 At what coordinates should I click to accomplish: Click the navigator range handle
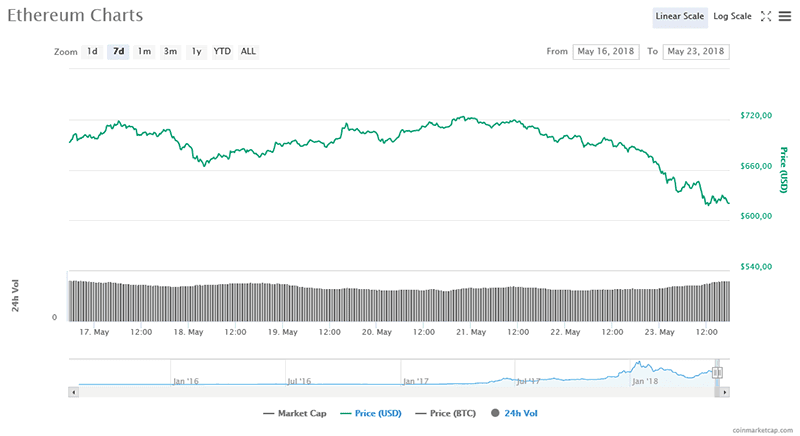tap(716, 373)
